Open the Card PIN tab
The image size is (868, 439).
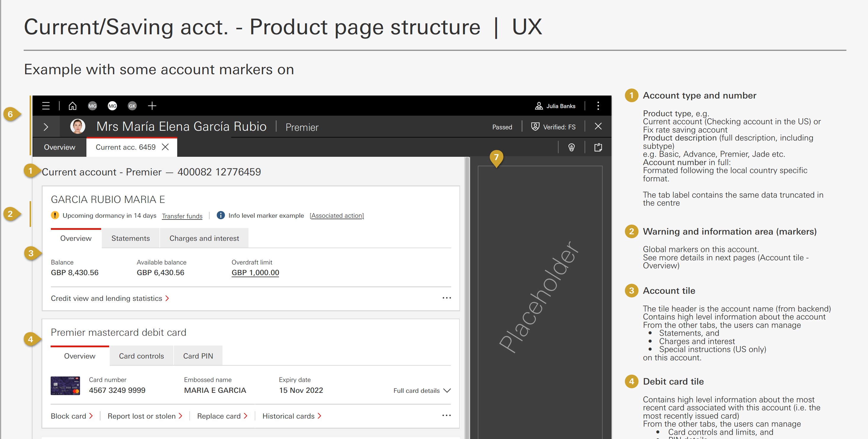pyautogui.click(x=198, y=356)
